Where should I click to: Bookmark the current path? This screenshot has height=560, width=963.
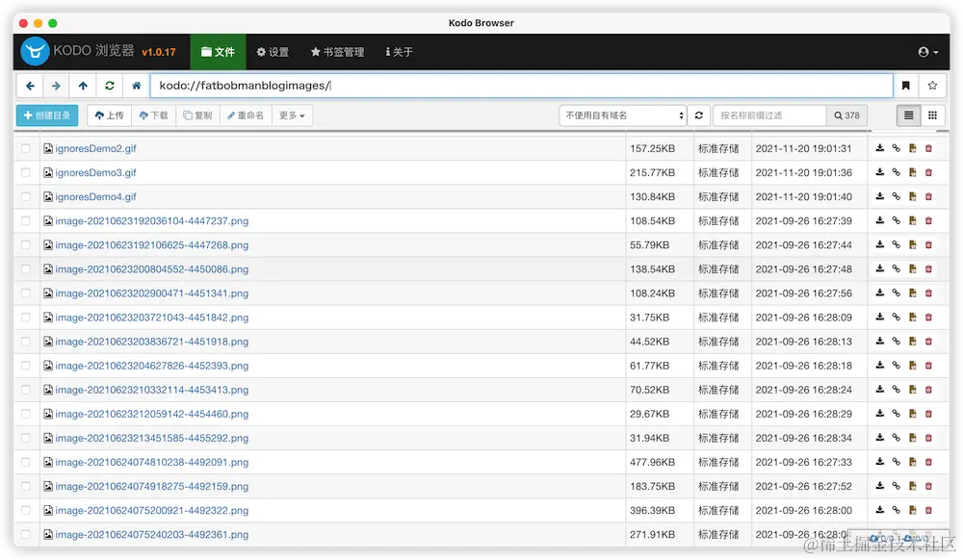pos(906,86)
